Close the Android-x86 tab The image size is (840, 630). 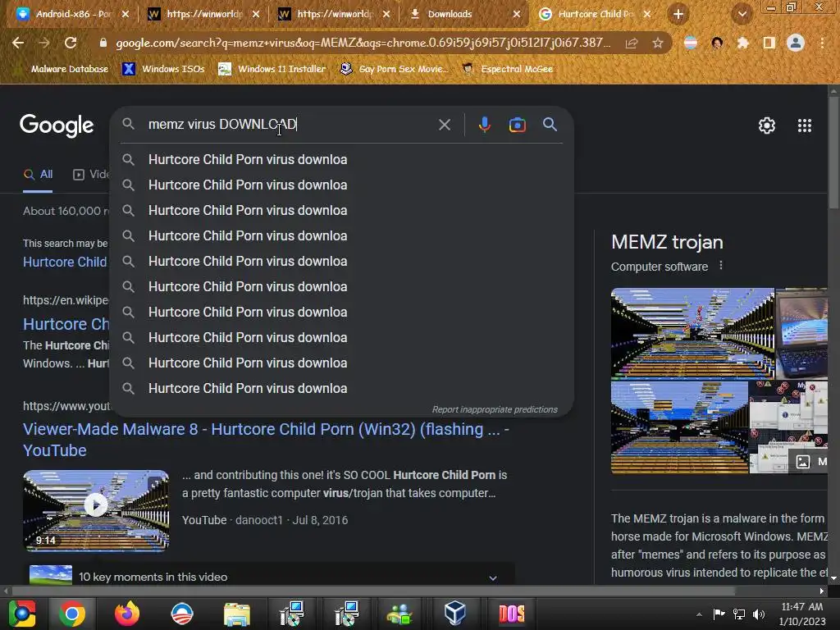[x=126, y=14]
